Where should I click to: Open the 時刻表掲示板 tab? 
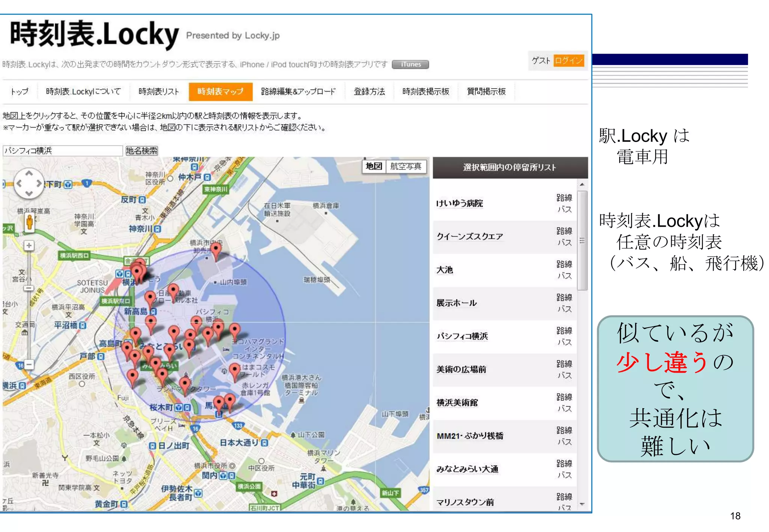tap(426, 92)
